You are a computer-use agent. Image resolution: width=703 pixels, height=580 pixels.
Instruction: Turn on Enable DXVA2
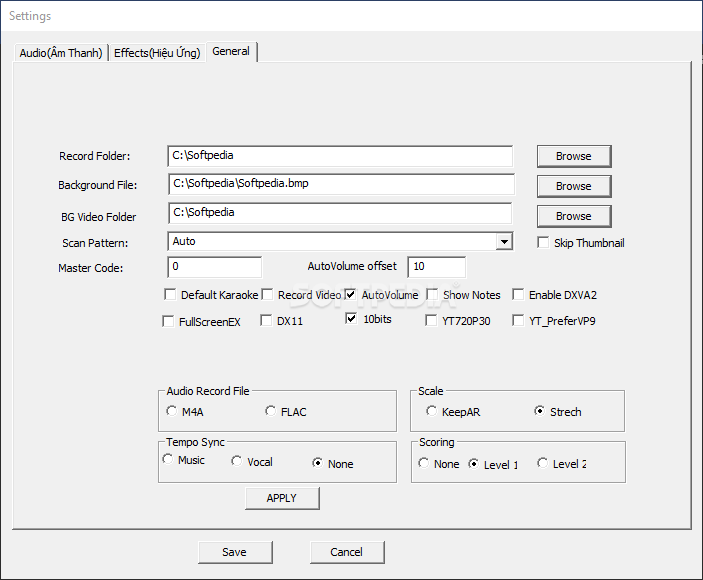(518, 295)
